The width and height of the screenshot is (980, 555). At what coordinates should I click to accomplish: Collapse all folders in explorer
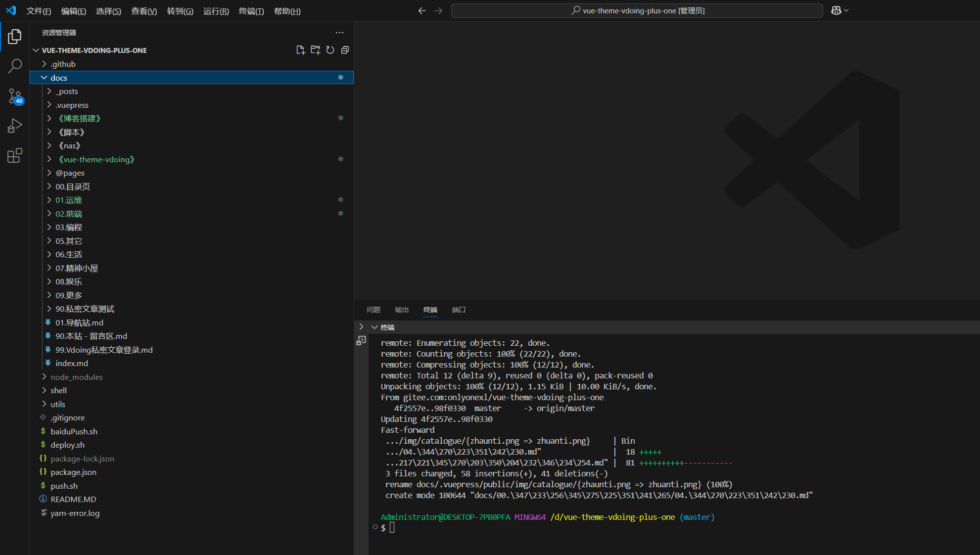(345, 50)
